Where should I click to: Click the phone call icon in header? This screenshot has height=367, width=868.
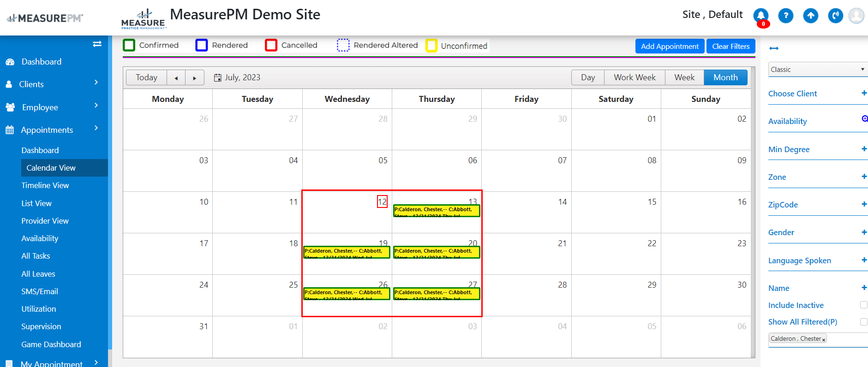point(835,16)
